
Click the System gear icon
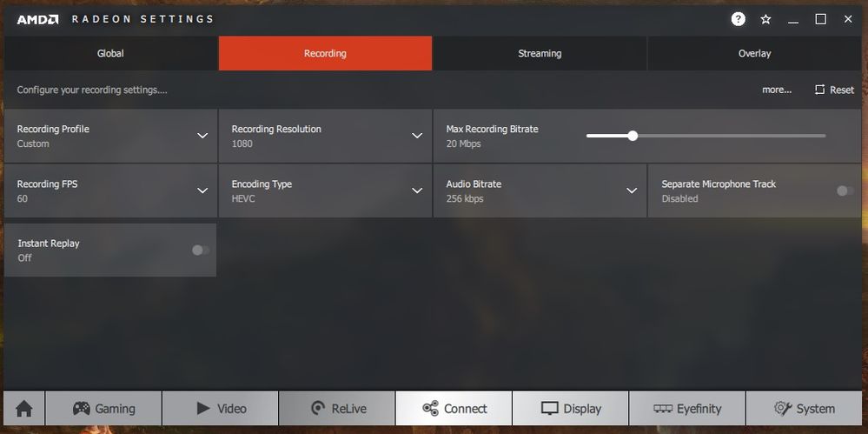(x=783, y=409)
